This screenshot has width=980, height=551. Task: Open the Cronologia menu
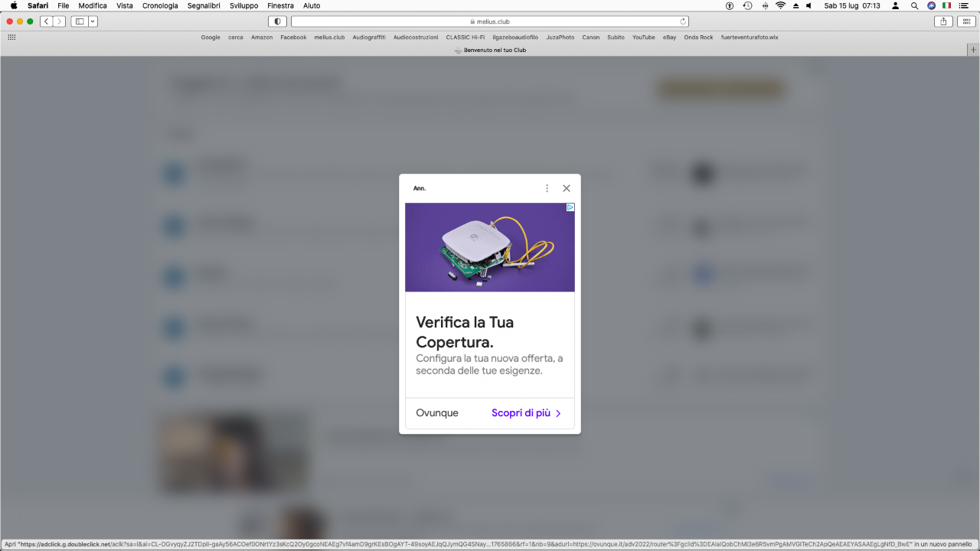coord(160,5)
